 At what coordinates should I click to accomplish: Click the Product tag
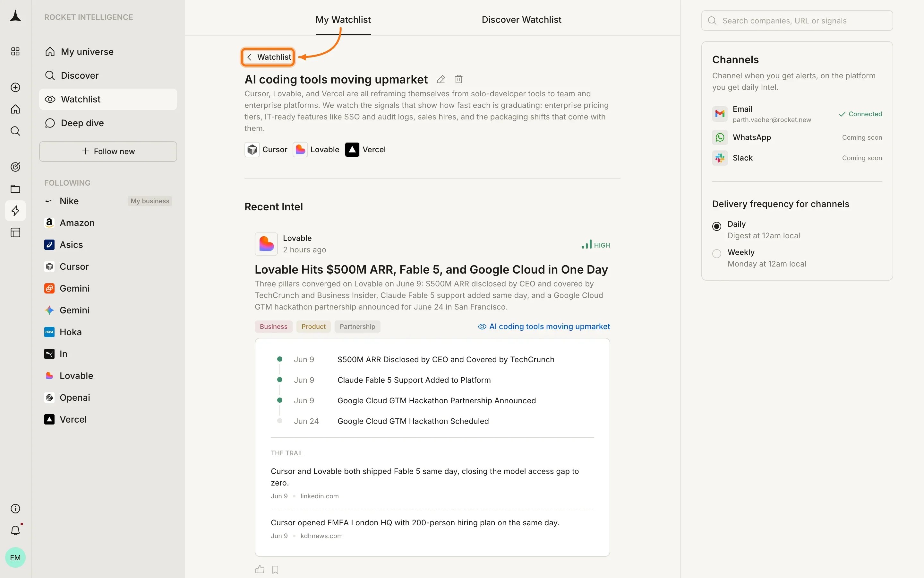click(x=313, y=327)
